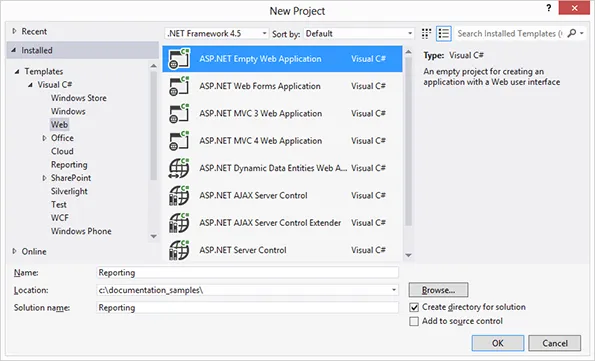Click the Solution name field
This screenshot has width=595, height=361.
click(247, 307)
